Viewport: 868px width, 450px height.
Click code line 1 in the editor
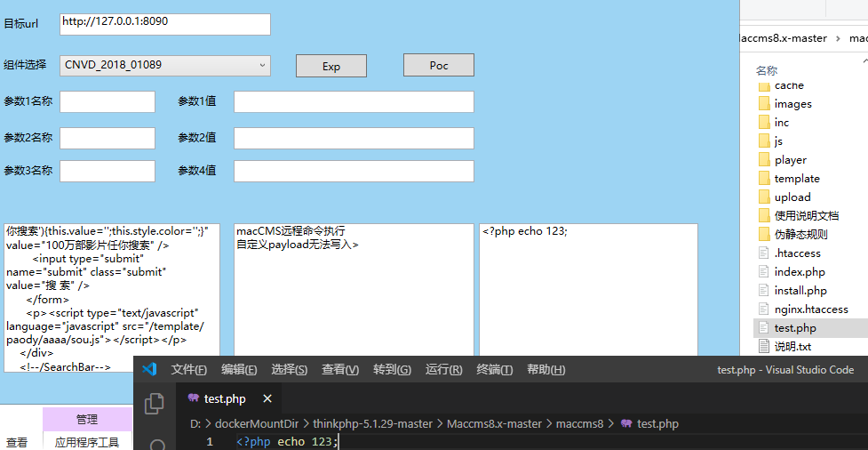pyautogui.click(x=287, y=442)
